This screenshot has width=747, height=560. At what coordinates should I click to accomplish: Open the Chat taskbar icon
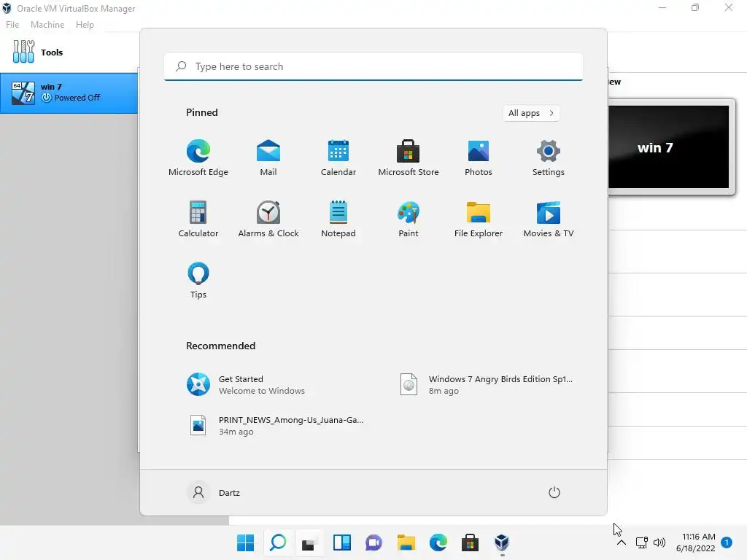(374, 542)
